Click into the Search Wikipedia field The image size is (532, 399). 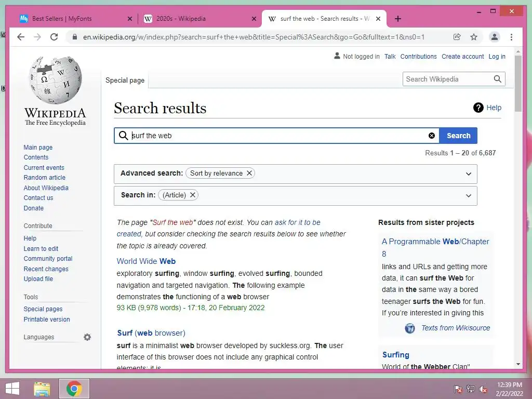point(447,79)
